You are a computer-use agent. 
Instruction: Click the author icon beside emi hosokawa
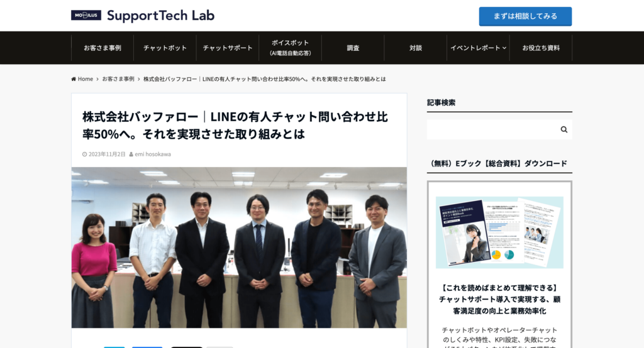(x=131, y=155)
